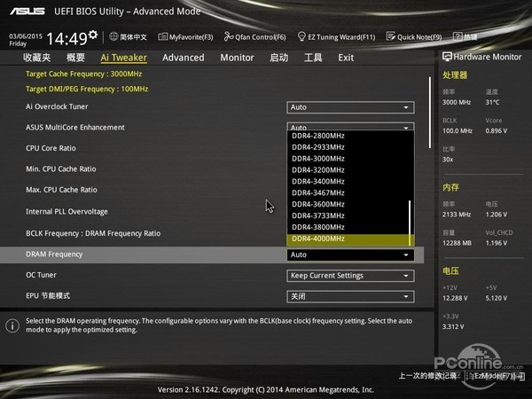Open the 工具 tool tab
The image size is (532, 399).
tap(313, 58)
